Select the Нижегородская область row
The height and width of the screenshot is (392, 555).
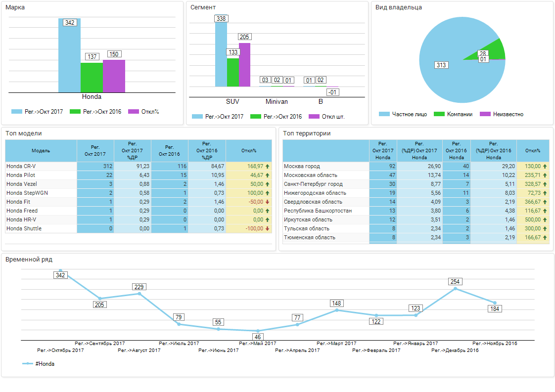click(416, 193)
